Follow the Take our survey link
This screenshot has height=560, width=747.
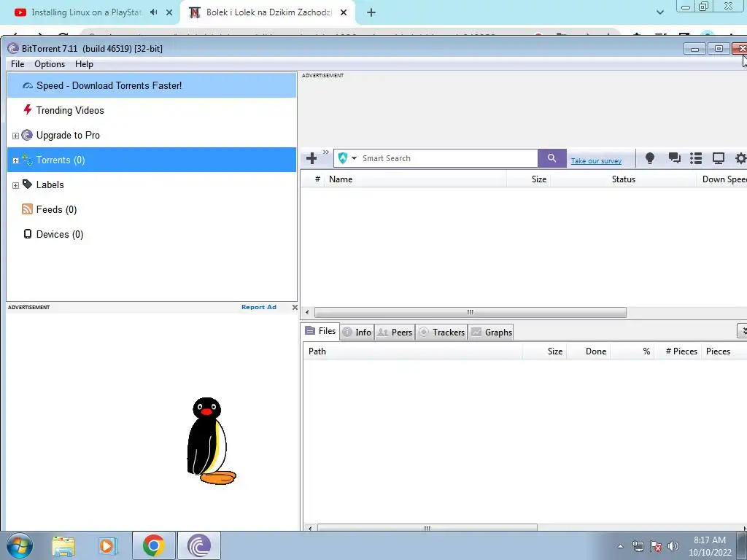[596, 161]
